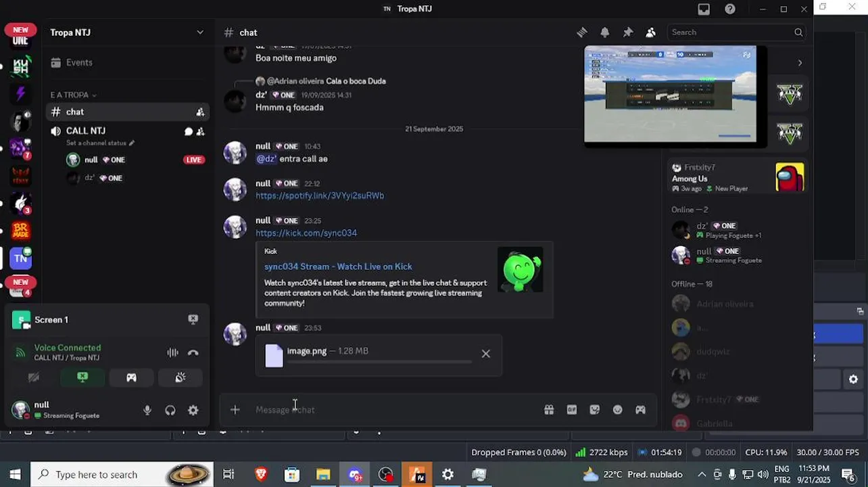Expand activity panel right chevron
The height and width of the screenshot is (487, 868).
800,63
